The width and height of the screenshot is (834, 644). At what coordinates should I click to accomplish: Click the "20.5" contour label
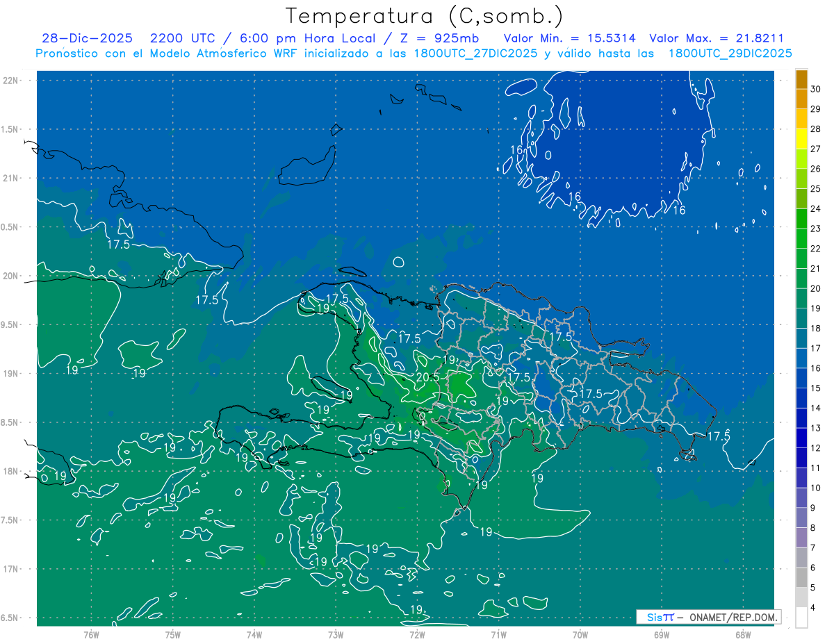pos(426,378)
